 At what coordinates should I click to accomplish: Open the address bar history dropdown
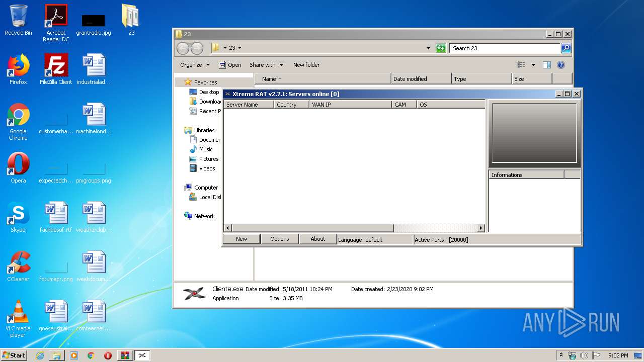[428, 48]
